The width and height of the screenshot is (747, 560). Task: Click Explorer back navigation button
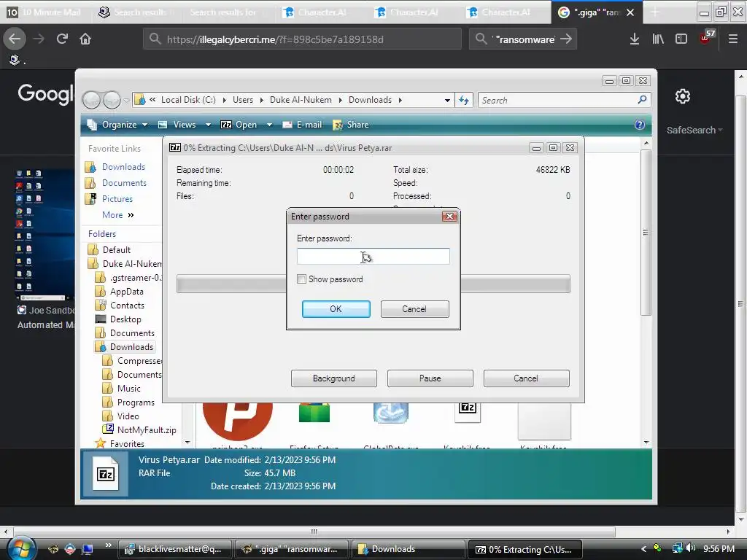[91, 100]
